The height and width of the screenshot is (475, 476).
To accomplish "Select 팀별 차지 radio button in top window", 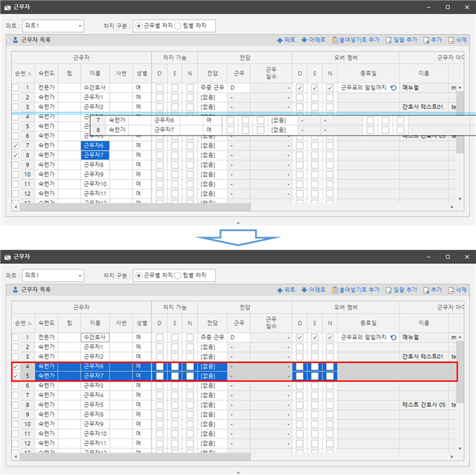I will coord(178,25).
